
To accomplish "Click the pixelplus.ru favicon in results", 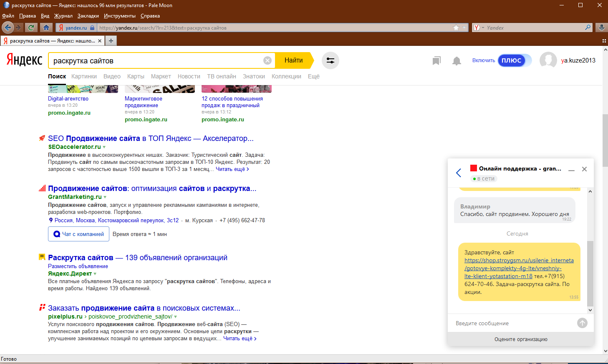I will coord(42,307).
